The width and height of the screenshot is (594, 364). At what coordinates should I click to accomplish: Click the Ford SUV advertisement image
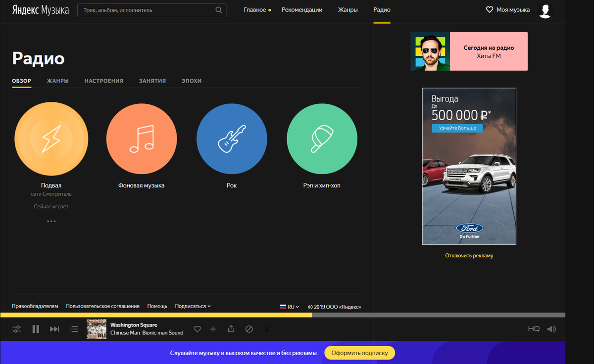pos(469,166)
